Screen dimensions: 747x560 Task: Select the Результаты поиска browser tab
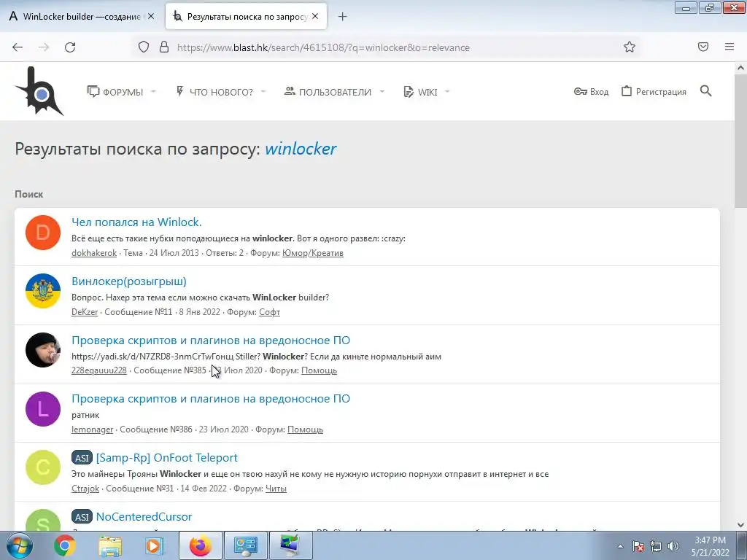[246, 17]
